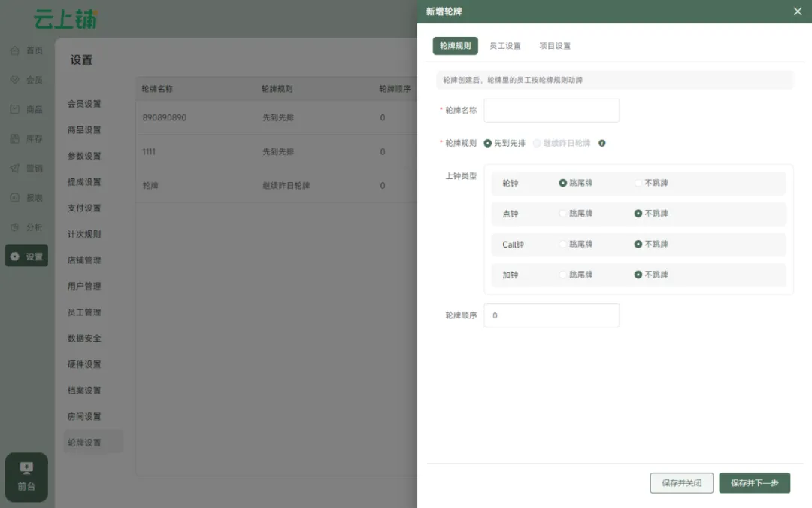Switch to the 项目设置 tab

pyautogui.click(x=555, y=46)
